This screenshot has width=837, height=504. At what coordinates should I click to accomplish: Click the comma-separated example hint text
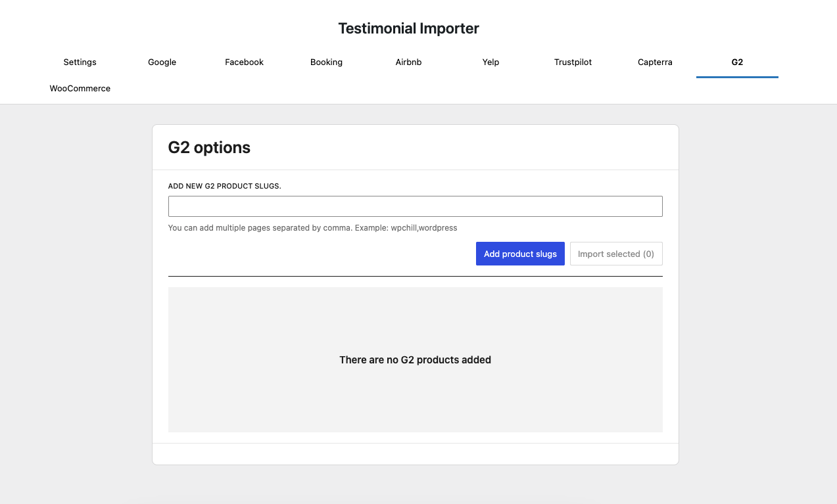coord(313,228)
